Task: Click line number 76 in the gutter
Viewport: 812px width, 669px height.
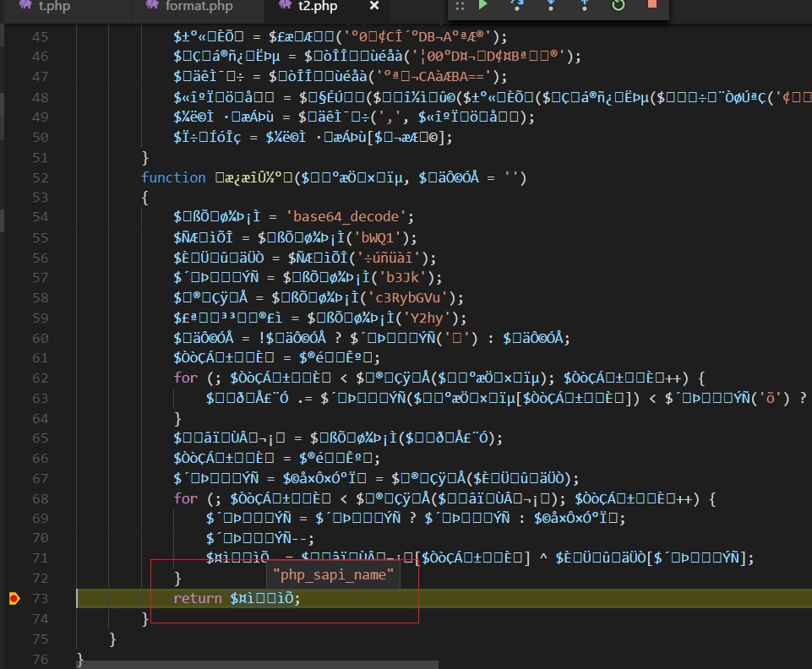Action: point(40,660)
